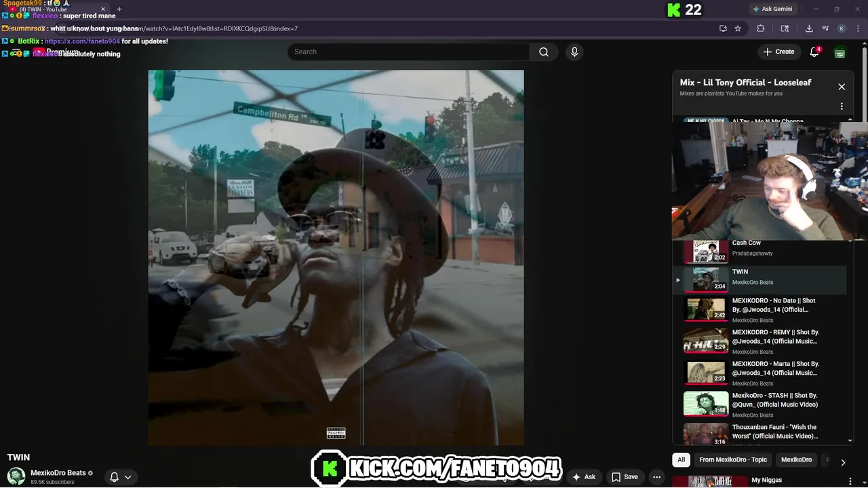868x488 pixels.
Task: Close the TWIN - YouTube browser tab
Action: tap(103, 9)
